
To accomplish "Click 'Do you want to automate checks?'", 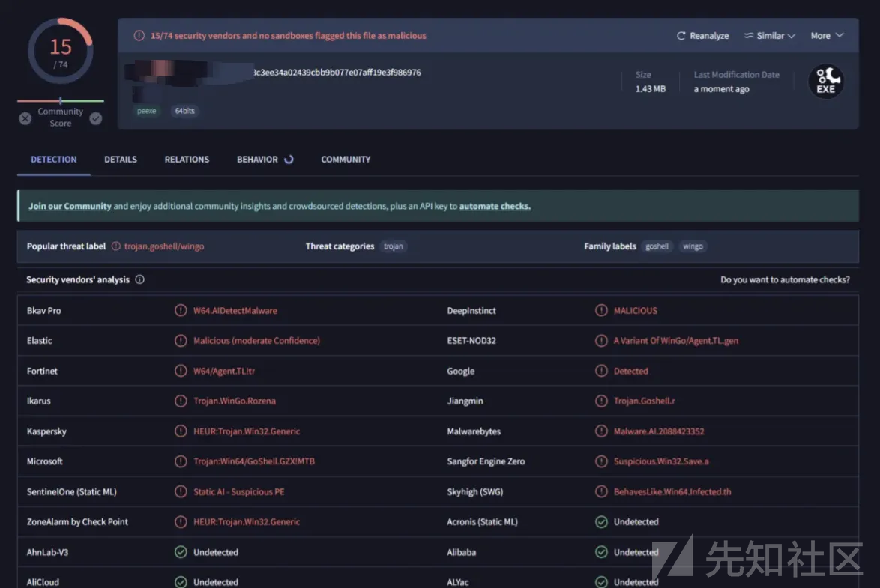I will pos(785,279).
